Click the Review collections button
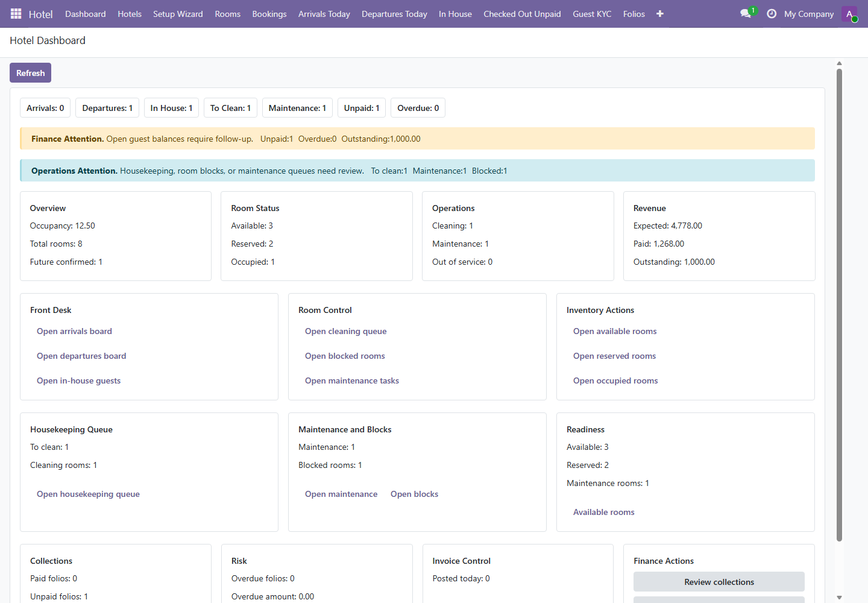Screen dimensions: 868x603 tap(719, 582)
